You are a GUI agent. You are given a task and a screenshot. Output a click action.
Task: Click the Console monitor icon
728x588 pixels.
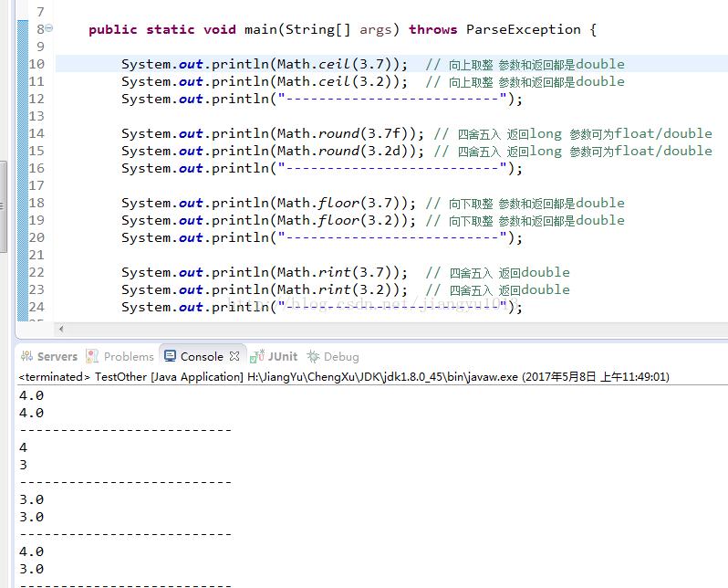[170, 356]
